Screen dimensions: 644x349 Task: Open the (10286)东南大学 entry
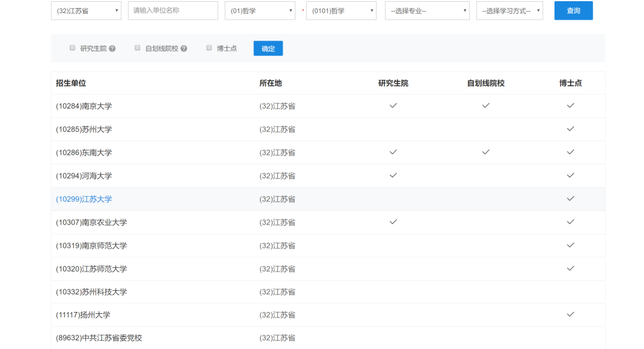click(84, 152)
